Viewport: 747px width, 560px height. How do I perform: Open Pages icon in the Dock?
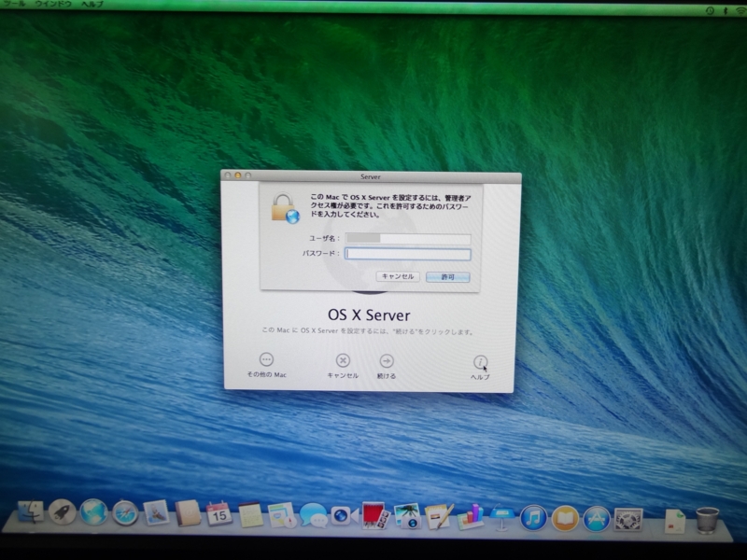[x=439, y=517]
